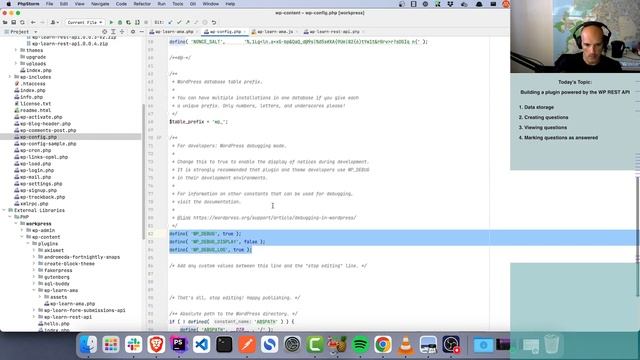Click the green Run button icon
Viewport: 640px width, 360px height.
111,22
